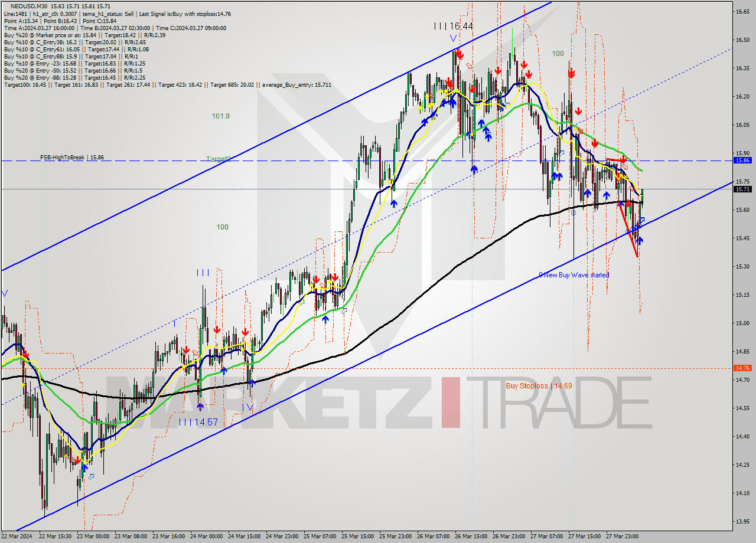Click the '23 Mar 16:00' time axis label
This screenshot has height=543, width=756.
tap(169, 537)
